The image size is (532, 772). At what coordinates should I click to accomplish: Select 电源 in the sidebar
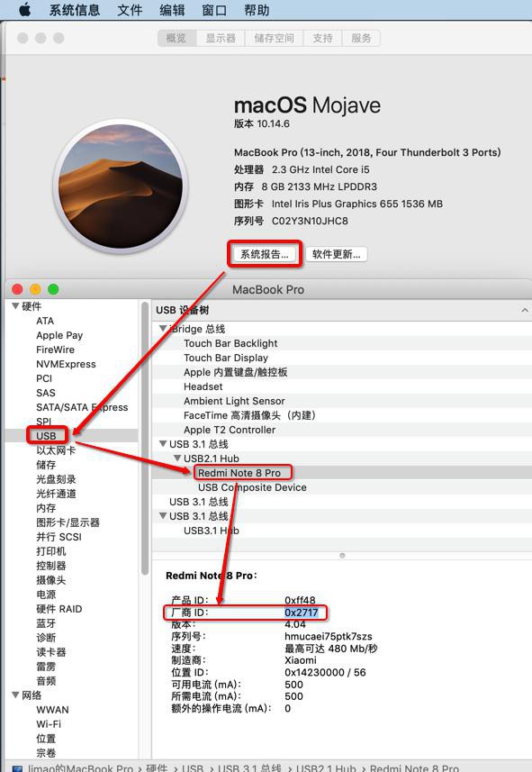[46, 595]
